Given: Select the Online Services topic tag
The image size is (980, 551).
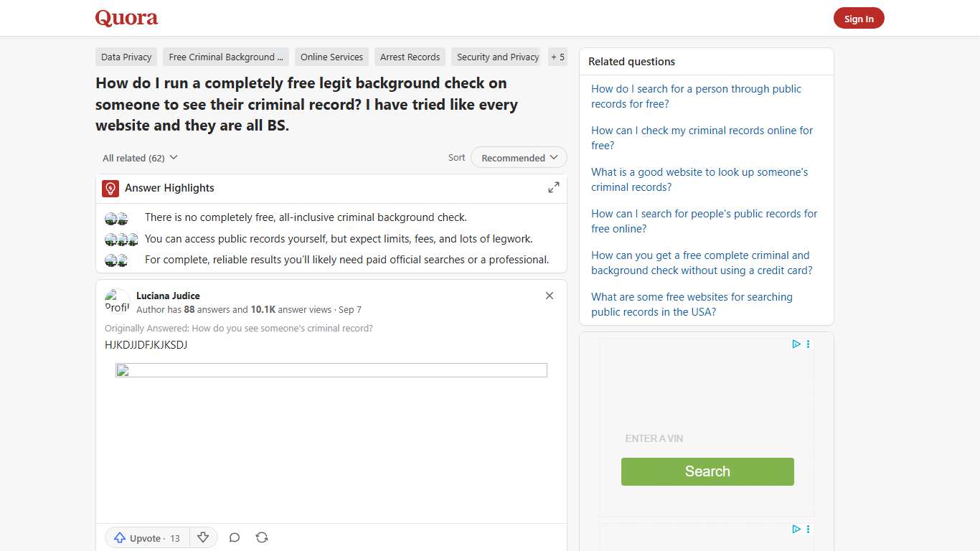Looking at the screenshot, I should (331, 57).
